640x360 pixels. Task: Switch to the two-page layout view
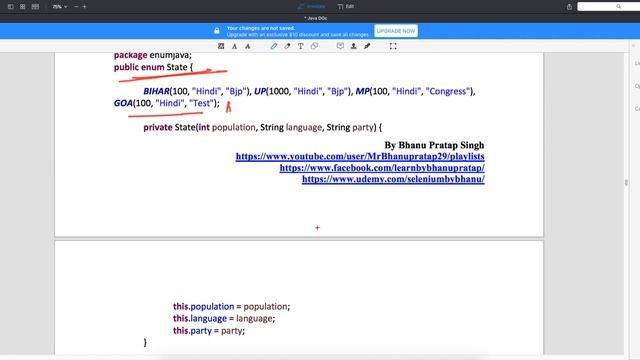coord(35,7)
